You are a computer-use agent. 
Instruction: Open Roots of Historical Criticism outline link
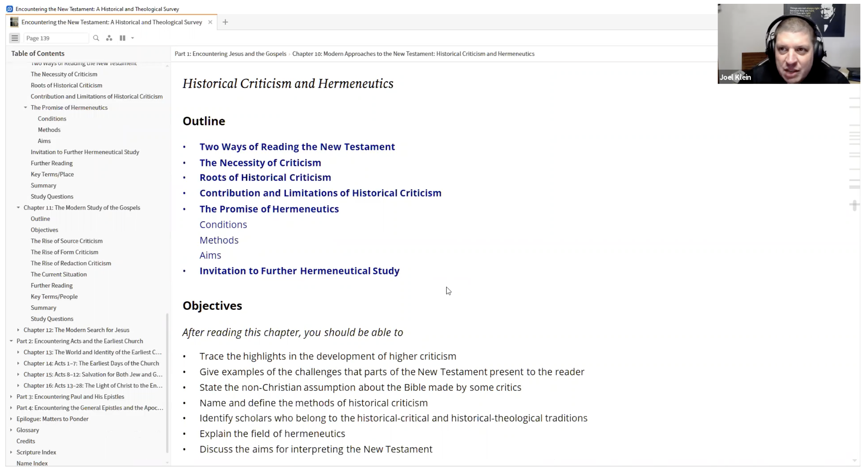(x=265, y=177)
